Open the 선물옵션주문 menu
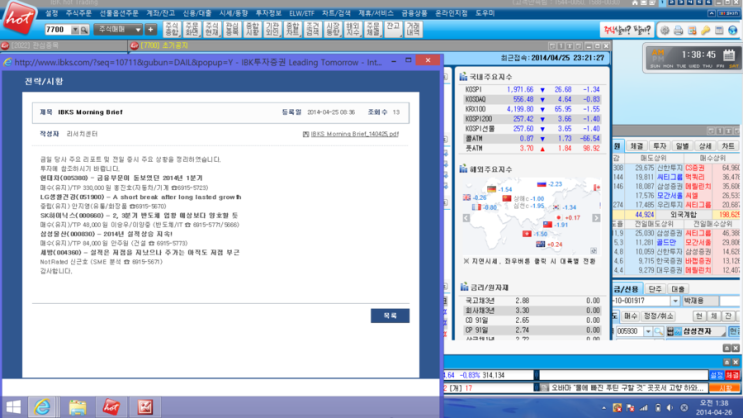Image resolution: width=743 pixels, height=418 pixels. point(119,13)
